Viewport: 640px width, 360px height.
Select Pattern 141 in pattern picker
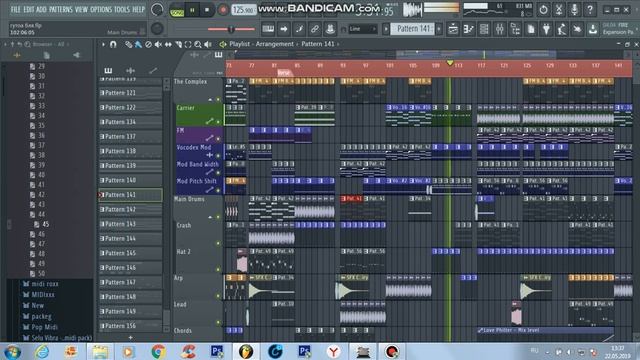pos(130,195)
